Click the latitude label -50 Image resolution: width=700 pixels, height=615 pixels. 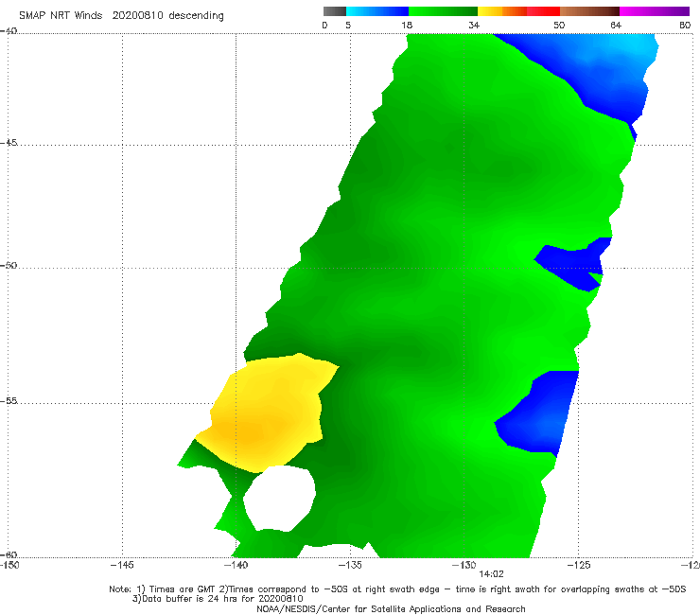[x=9, y=266]
